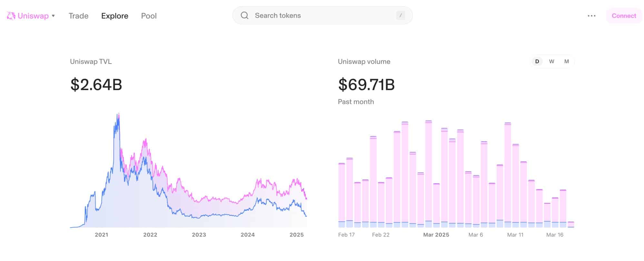This screenshot has width=644, height=261.
Task: Click the 2022 label on TVL chart
Action: coord(150,235)
